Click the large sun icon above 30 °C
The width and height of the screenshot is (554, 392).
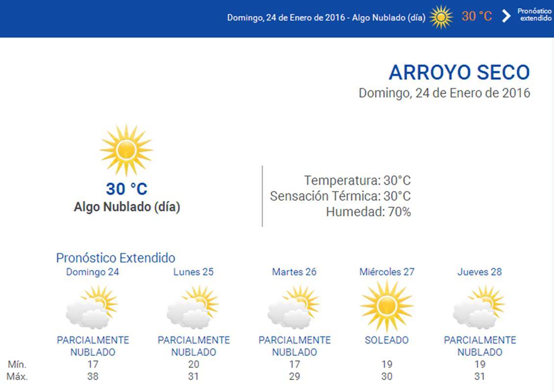(126, 150)
